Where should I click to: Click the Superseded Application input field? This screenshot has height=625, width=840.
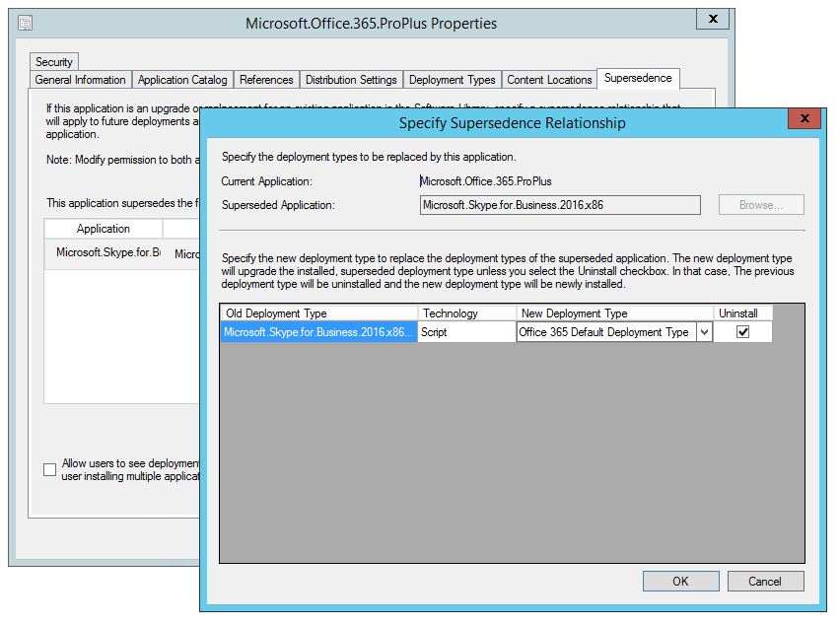click(x=560, y=205)
